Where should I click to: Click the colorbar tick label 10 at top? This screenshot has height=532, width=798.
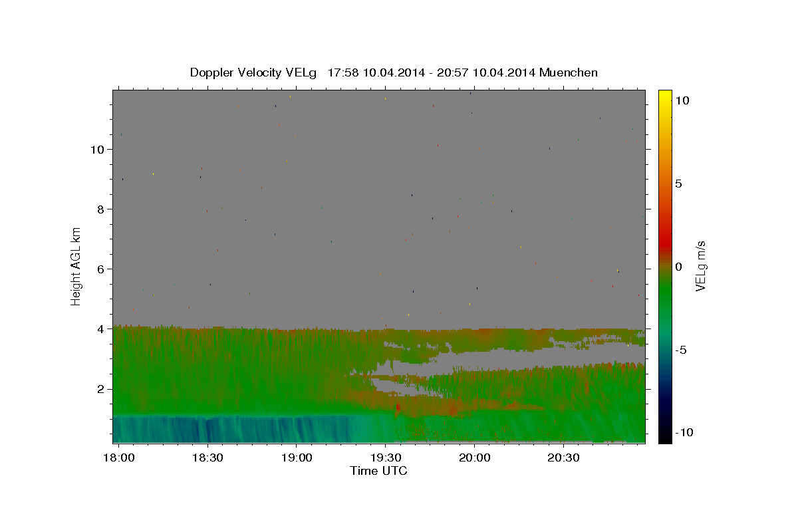pyautogui.click(x=682, y=100)
